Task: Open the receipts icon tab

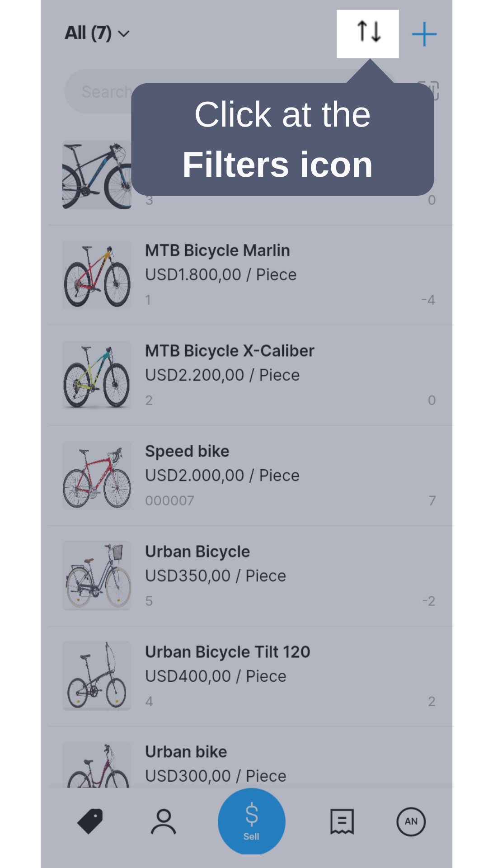Action: pos(342,821)
